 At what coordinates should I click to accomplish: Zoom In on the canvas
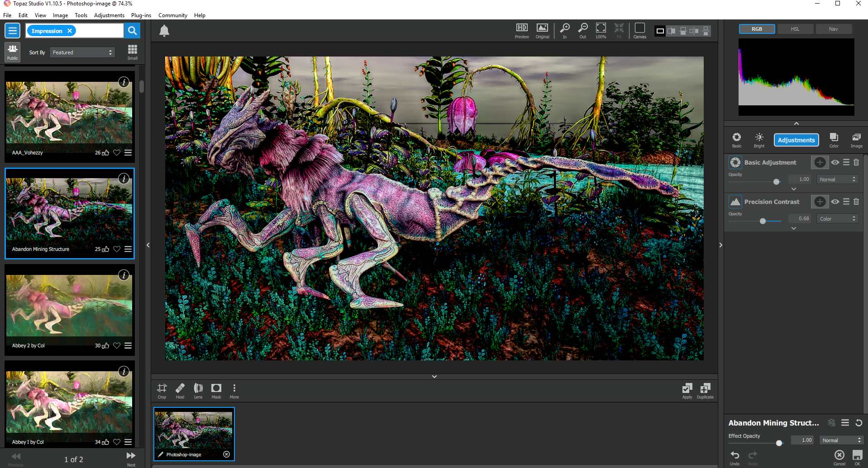tap(565, 31)
